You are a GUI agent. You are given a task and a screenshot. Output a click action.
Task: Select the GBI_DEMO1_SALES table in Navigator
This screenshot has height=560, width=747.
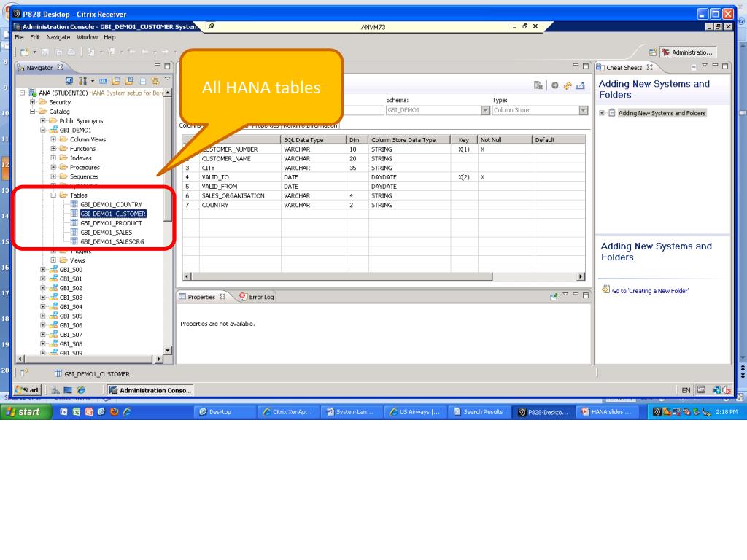[x=107, y=233]
